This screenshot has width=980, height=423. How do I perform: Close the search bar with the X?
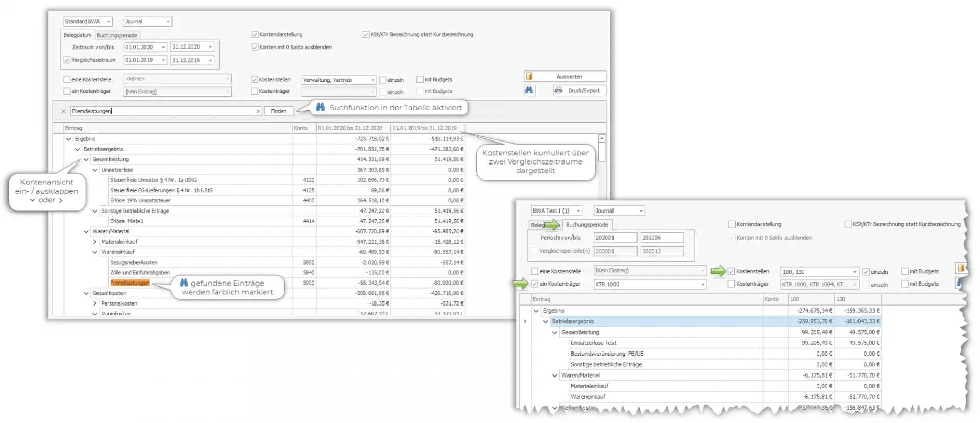(x=64, y=111)
